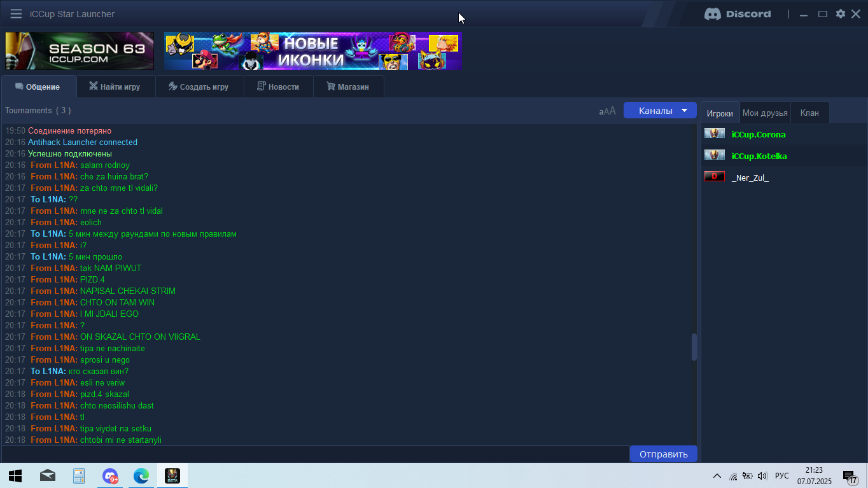Open the Клан tab
868x488 pixels.
coord(809,113)
